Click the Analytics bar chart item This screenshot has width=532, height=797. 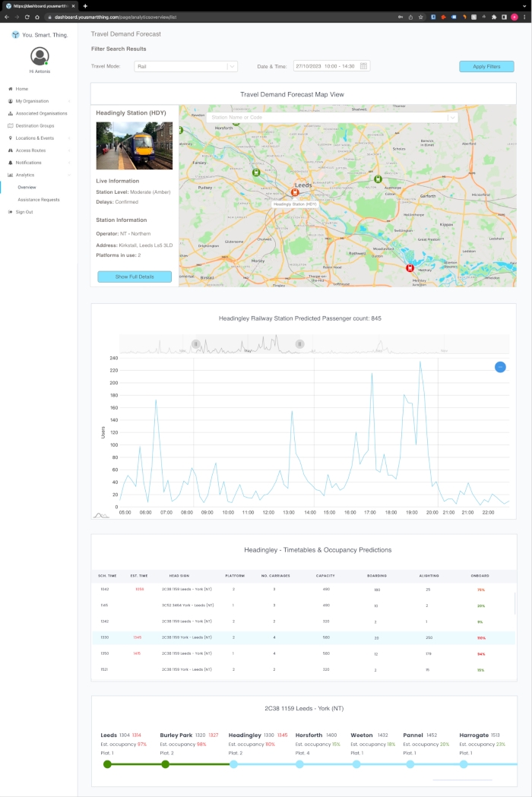21,175
